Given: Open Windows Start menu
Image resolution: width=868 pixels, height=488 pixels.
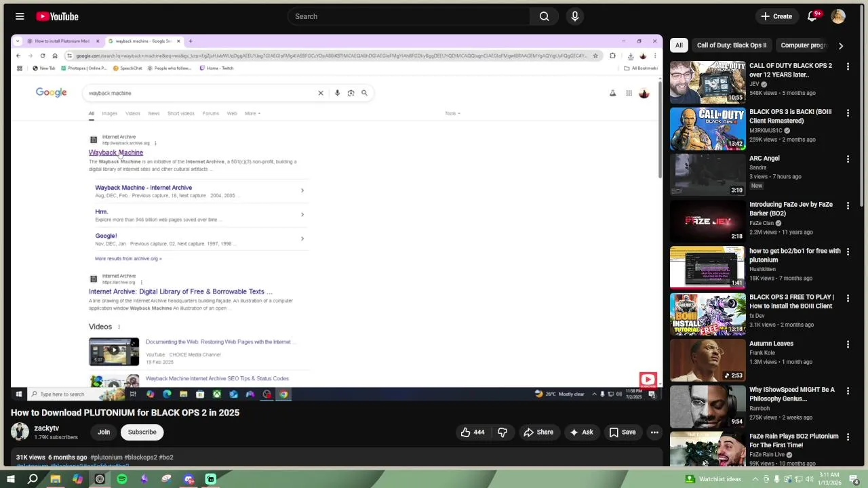Looking at the screenshot, I should [x=10, y=479].
